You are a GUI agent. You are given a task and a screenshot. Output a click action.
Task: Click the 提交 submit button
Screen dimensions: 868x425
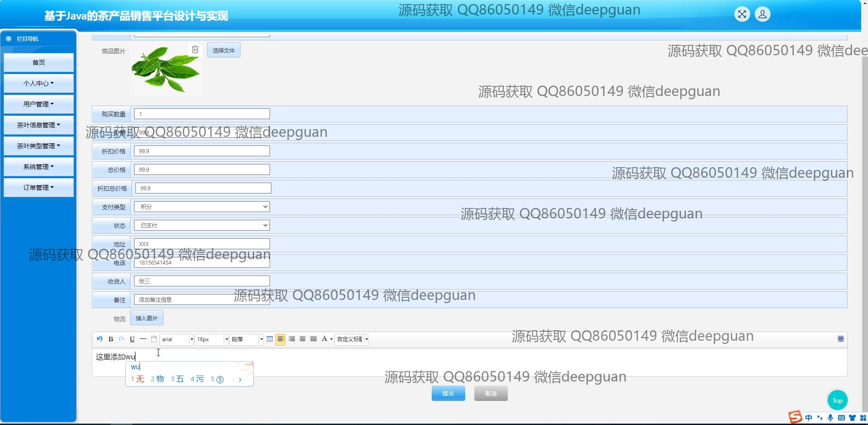(448, 394)
